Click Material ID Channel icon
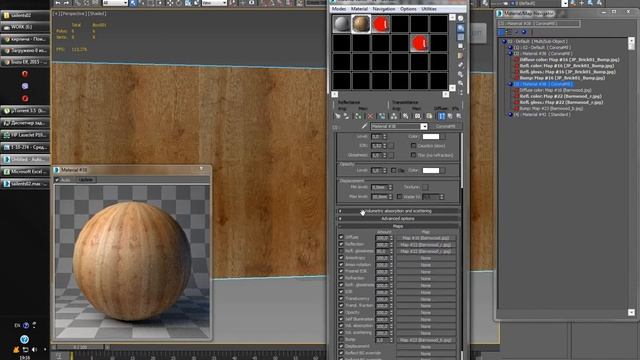Image resolution: width=640 pixels, height=360 pixels. [418, 116]
